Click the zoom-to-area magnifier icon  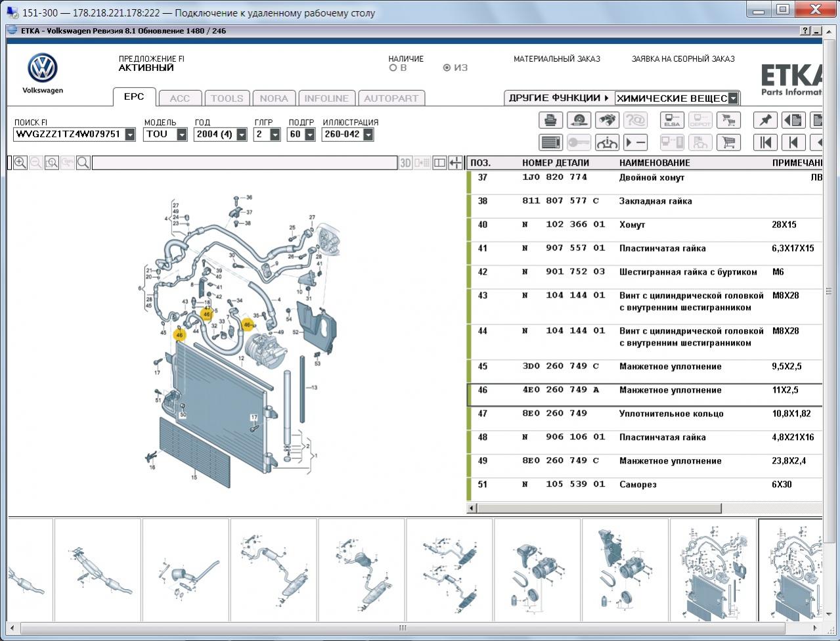click(x=52, y=163)
